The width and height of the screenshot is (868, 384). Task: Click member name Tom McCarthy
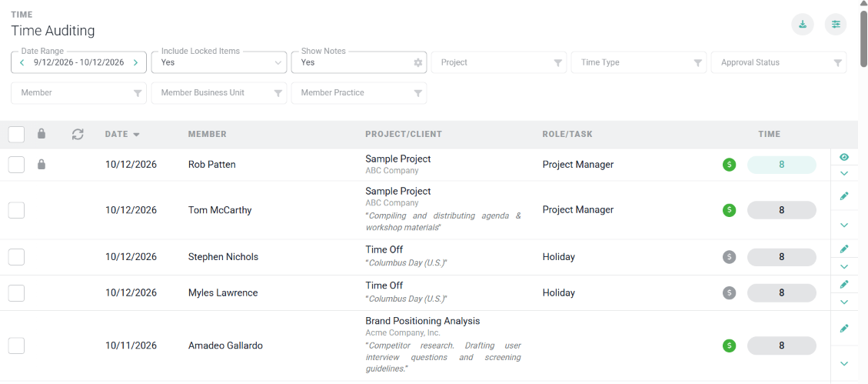click(220, 210)
